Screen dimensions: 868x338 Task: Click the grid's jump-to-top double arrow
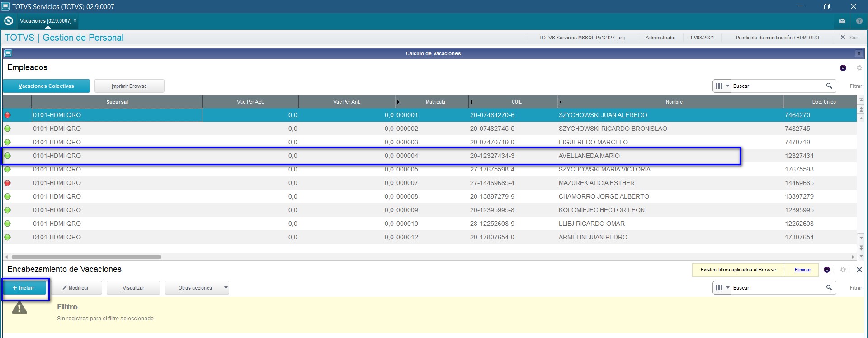[861, 109]
